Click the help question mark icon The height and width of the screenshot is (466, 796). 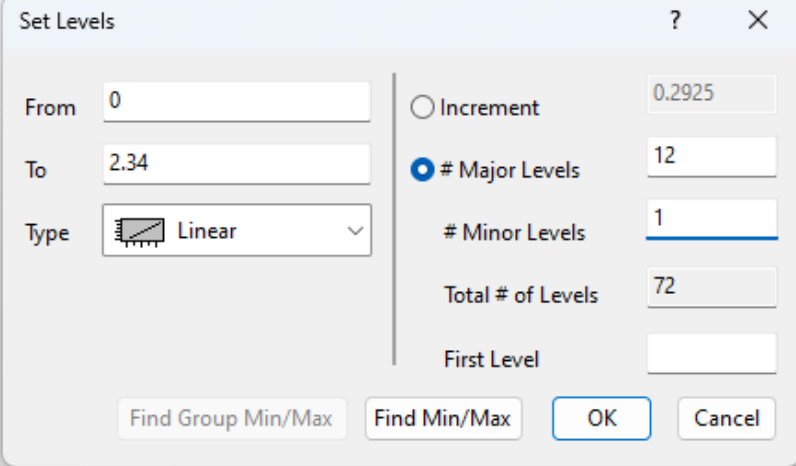pos(677,21)
